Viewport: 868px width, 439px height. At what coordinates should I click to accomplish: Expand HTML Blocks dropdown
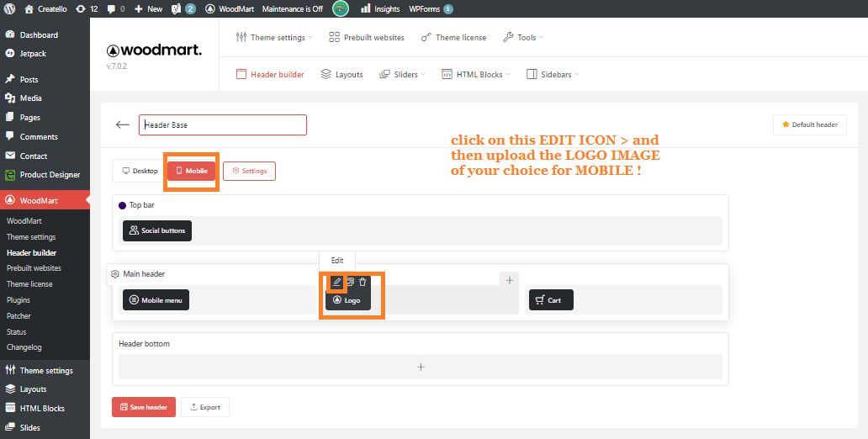[x=475, y=74]
